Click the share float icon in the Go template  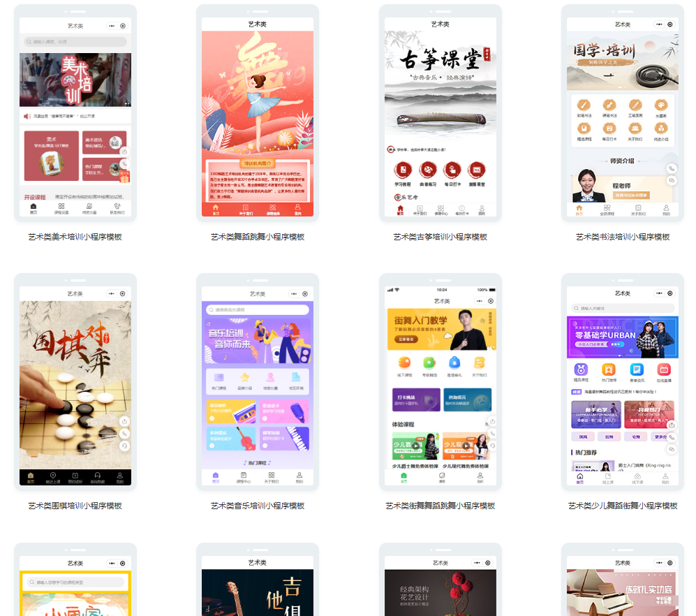(x=125, y=421)
